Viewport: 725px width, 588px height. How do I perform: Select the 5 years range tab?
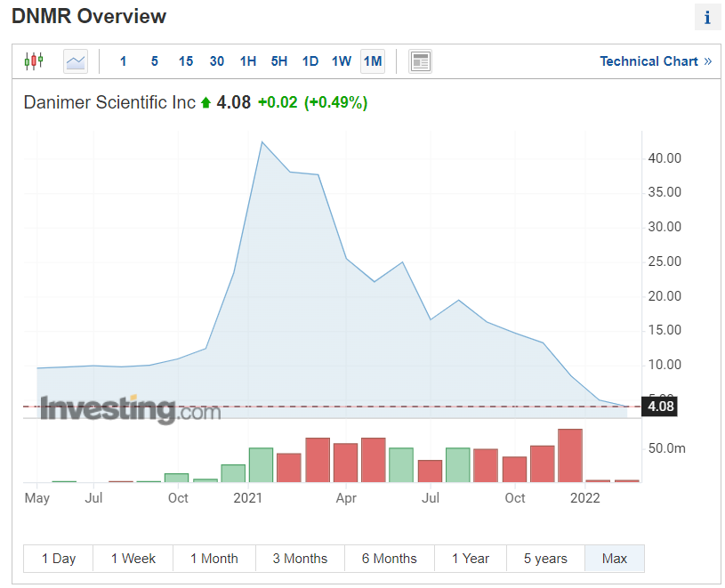point(545,559)
